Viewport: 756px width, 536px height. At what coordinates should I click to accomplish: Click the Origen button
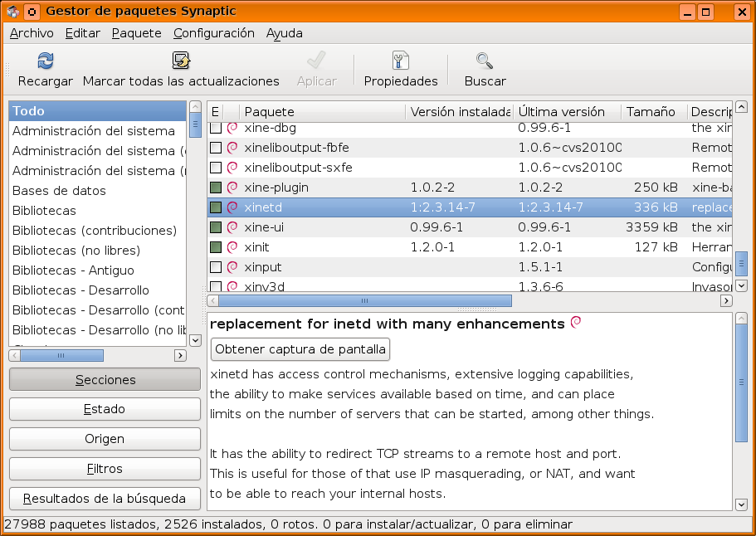pos(105,439)
